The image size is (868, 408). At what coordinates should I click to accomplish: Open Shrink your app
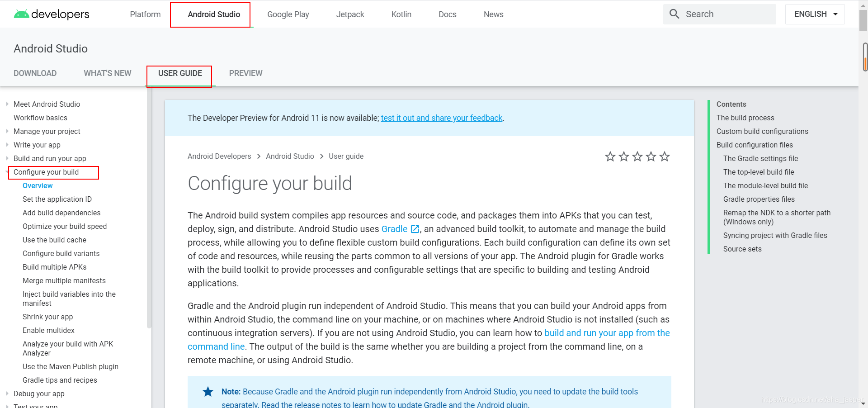(47, 317)
